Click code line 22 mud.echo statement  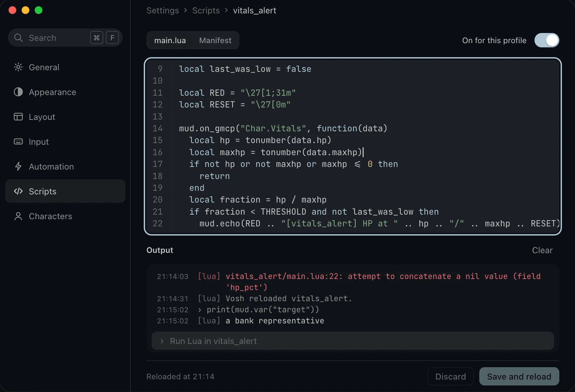(380, 224)
